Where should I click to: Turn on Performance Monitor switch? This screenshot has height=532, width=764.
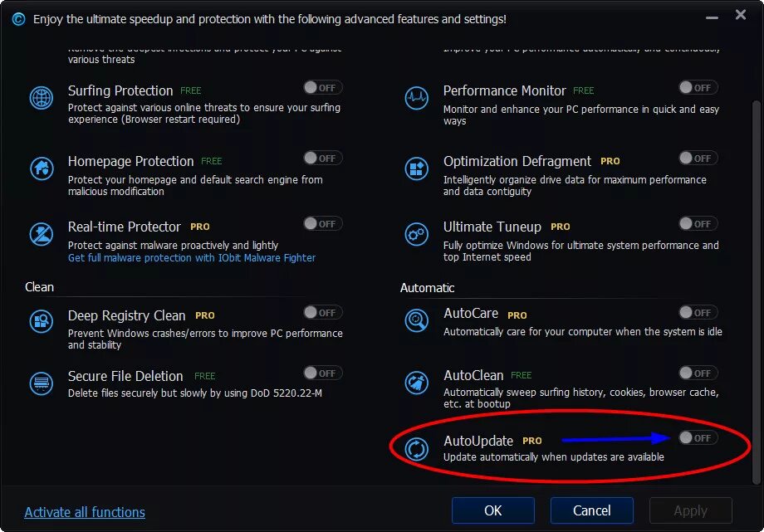click(x=698, y=88)
